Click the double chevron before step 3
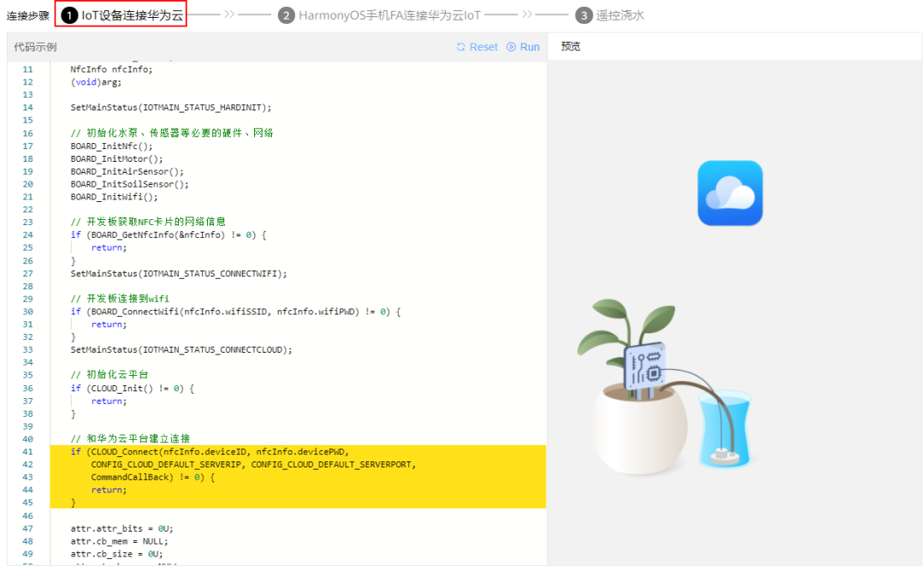 click(527, 15)
